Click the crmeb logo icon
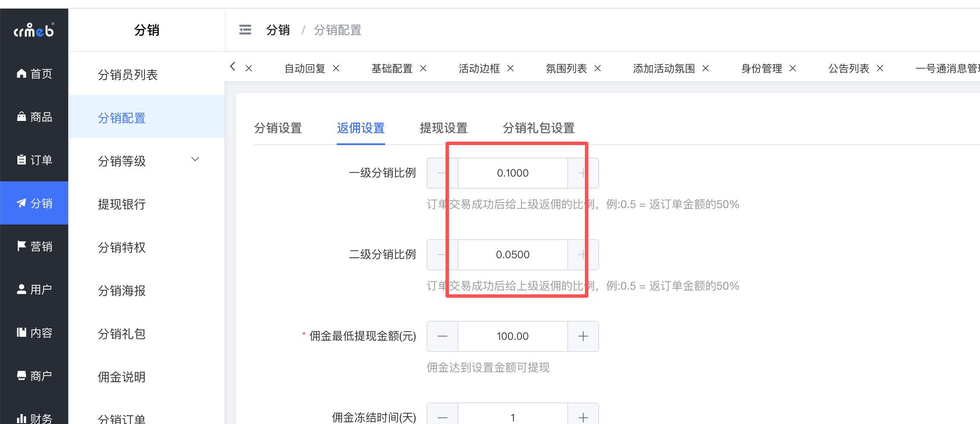This screenshot has height=424, width=980. click(x=34, y=30)
